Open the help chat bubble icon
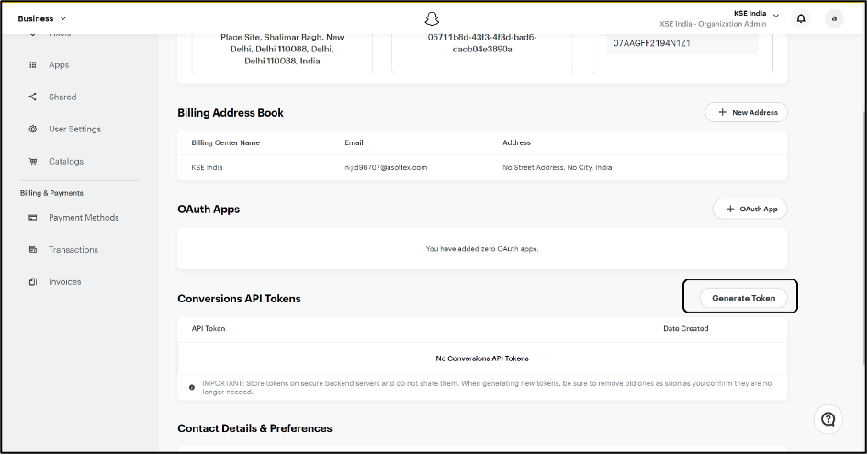This screenshot has height=455, width=868. (829, 419)
